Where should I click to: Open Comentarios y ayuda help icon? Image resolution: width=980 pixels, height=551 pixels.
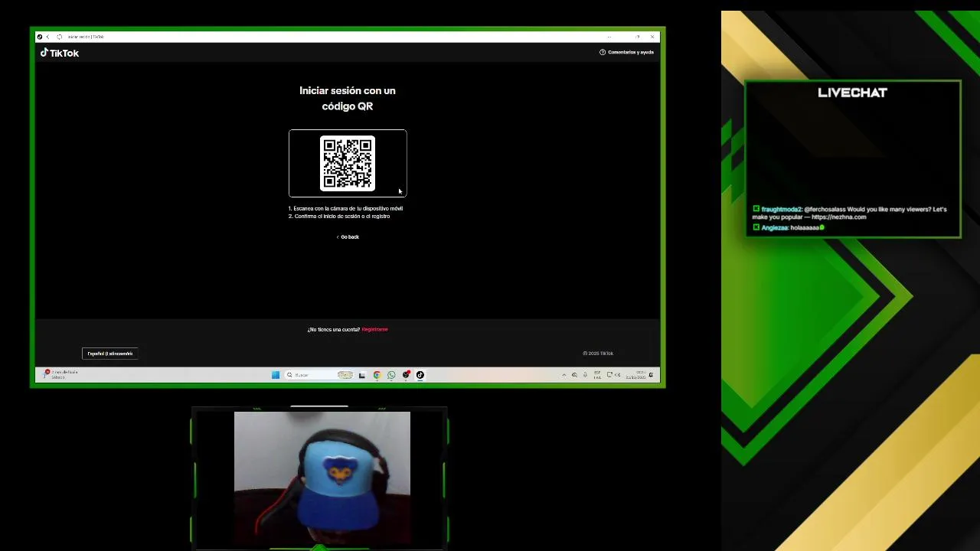tap(603, 52)
